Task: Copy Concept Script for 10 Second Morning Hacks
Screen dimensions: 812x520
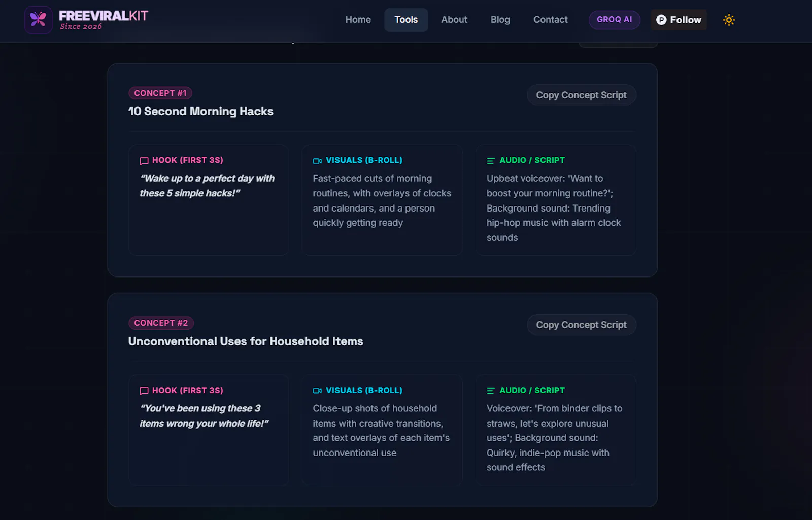Action: pos(582,95)
